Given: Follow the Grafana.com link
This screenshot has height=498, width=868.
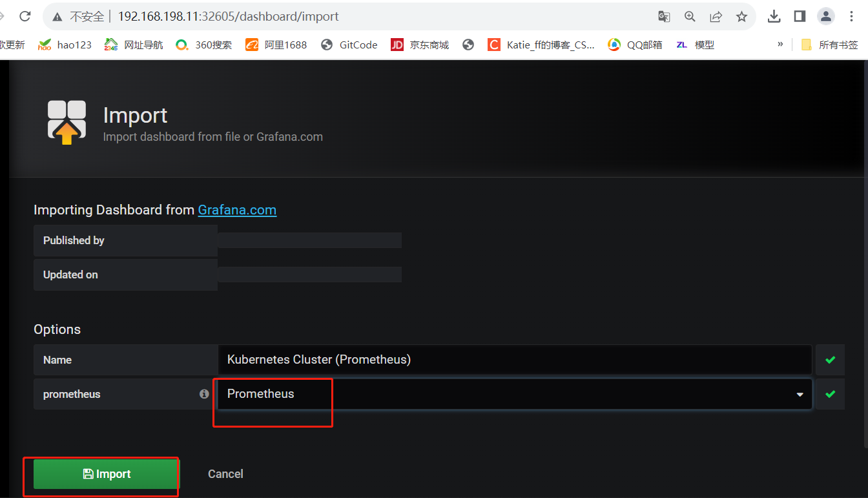Looking at the screenshot, I should coord(237,210).
